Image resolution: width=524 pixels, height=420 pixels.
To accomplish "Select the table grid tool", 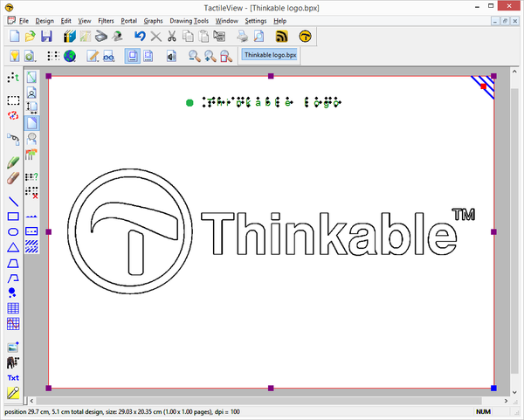I will [13, 308].
